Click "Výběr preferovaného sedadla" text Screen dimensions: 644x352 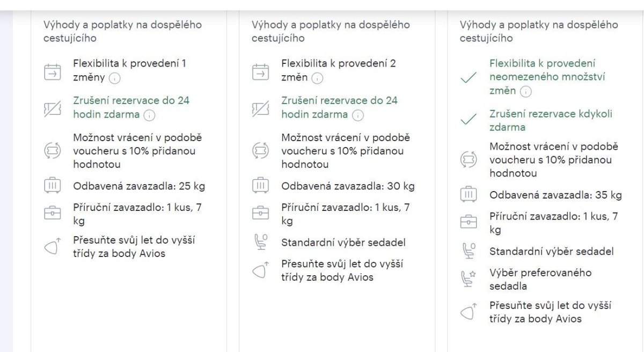(x=540, y=279)
